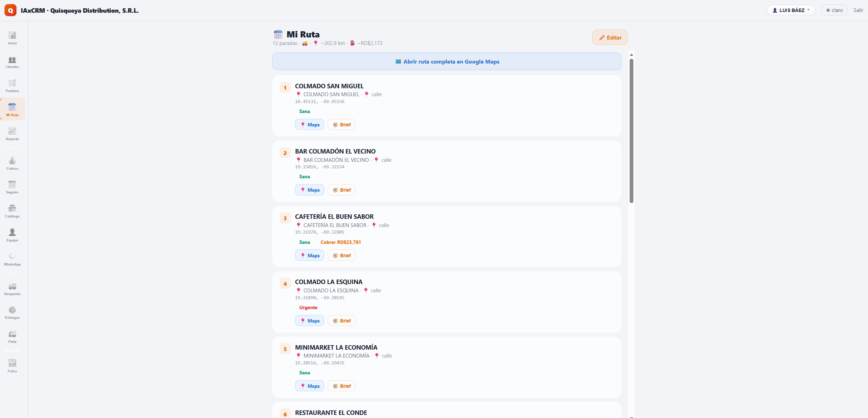Expand the LUIS BÁEZ user dropdown

click(x=791, y=10)
